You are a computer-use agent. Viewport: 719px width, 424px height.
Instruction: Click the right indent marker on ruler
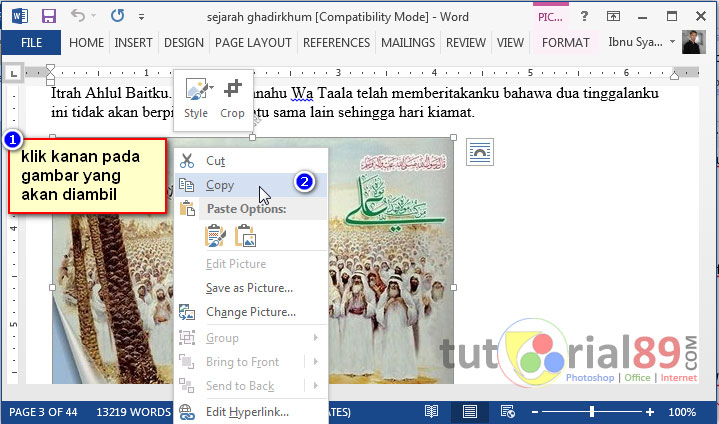(x=674, y=75)
